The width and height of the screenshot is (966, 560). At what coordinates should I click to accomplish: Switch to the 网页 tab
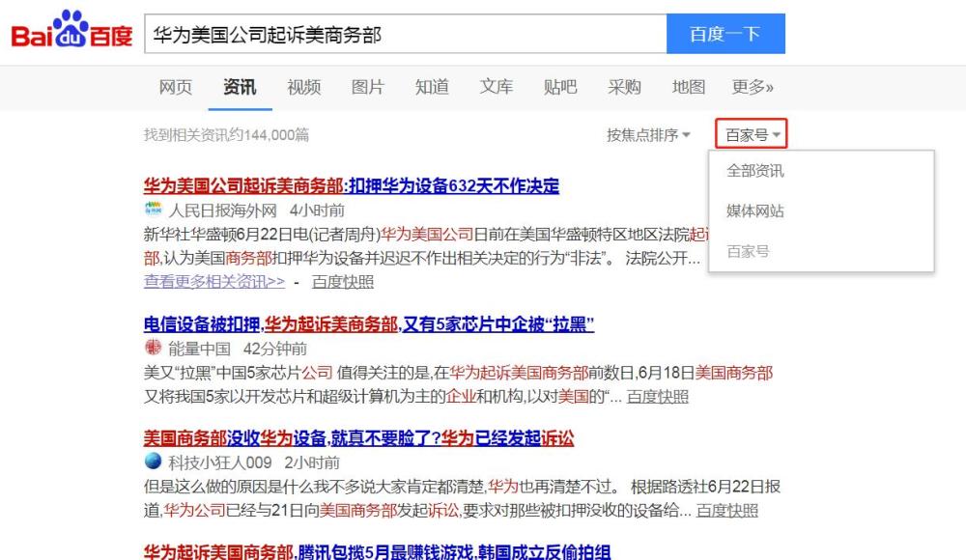coord(176,88)
